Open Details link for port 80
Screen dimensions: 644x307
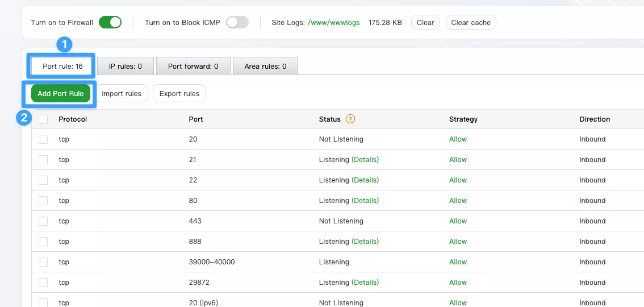pos(365,201)
